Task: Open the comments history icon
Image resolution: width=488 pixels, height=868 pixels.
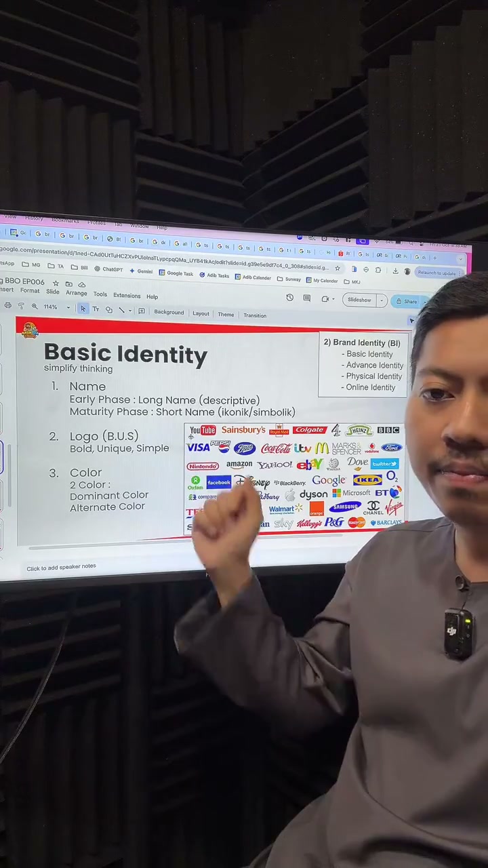Action: pos(307,298)
